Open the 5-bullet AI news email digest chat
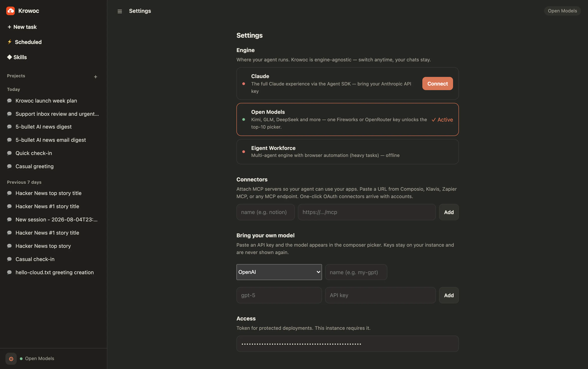The image size is (588, 369). 51,140
